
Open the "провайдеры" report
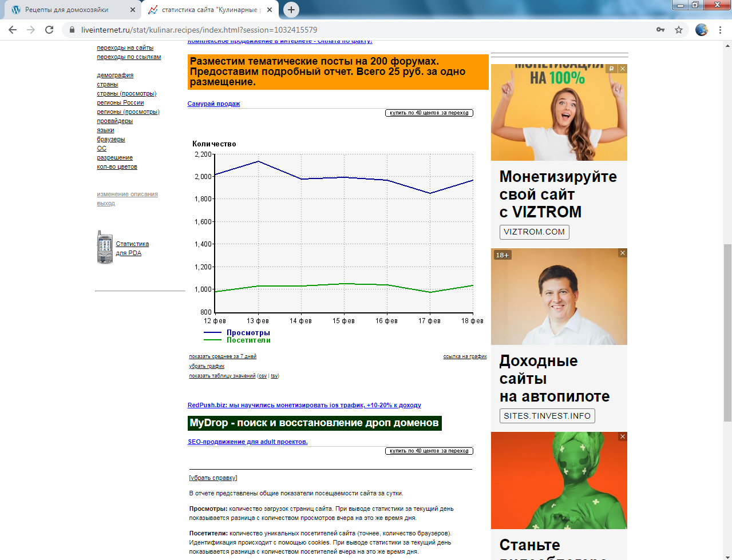pos(114,121)
